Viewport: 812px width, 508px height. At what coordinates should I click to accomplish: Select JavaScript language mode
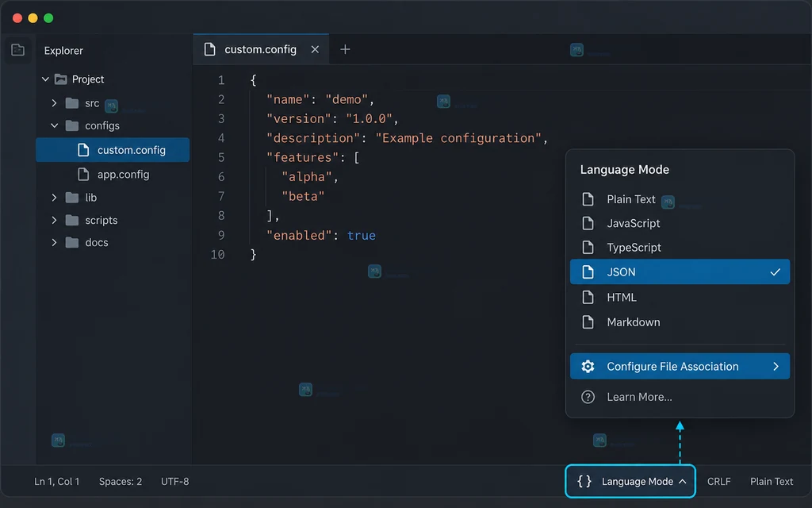tap(680, 223)
